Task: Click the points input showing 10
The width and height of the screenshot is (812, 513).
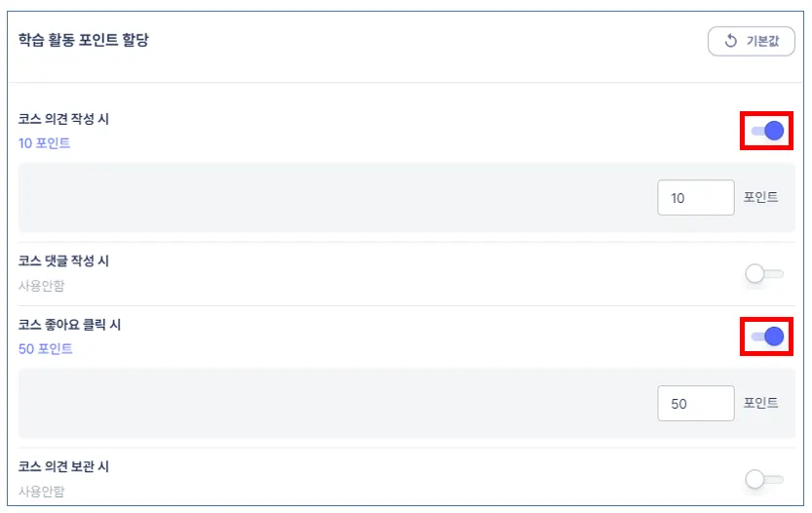Action: [x=695, y=198]
